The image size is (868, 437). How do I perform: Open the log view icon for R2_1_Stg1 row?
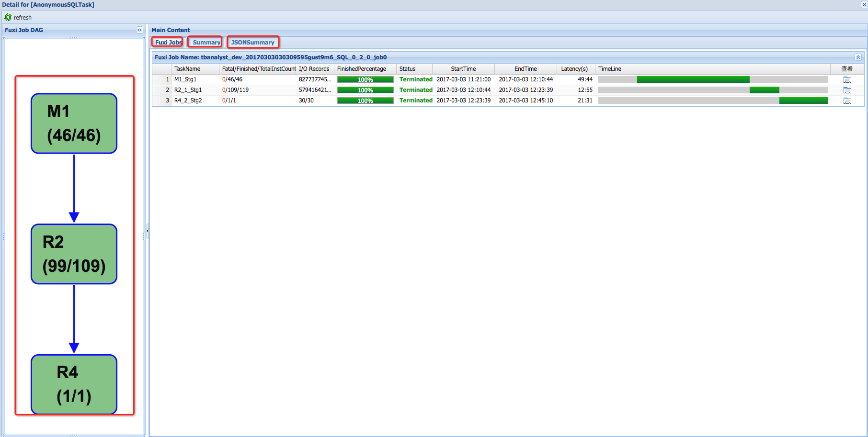point(847,90)
